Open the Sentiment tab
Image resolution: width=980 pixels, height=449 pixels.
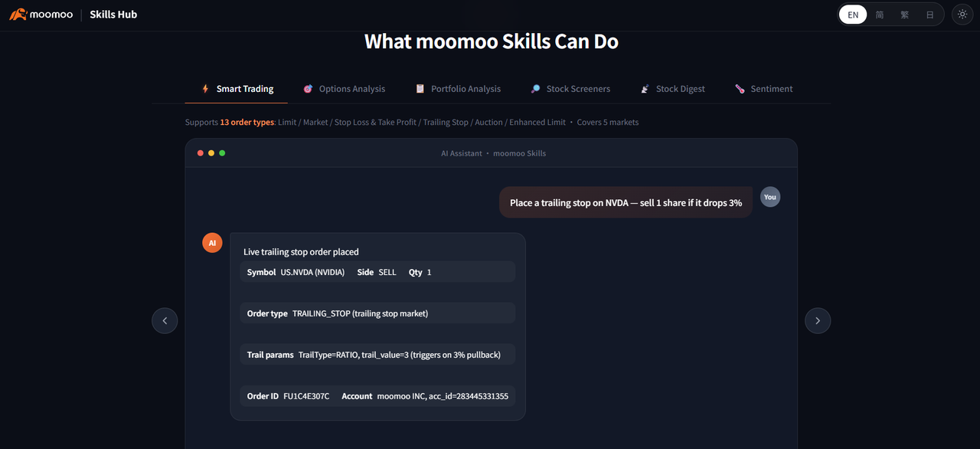pyautogui.click(x=763, y=89)
